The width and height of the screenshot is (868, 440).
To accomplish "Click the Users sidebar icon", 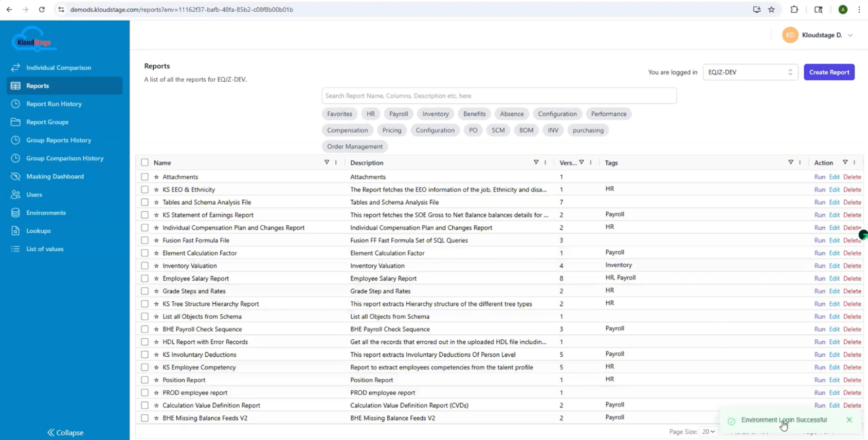I will [15, 194].
